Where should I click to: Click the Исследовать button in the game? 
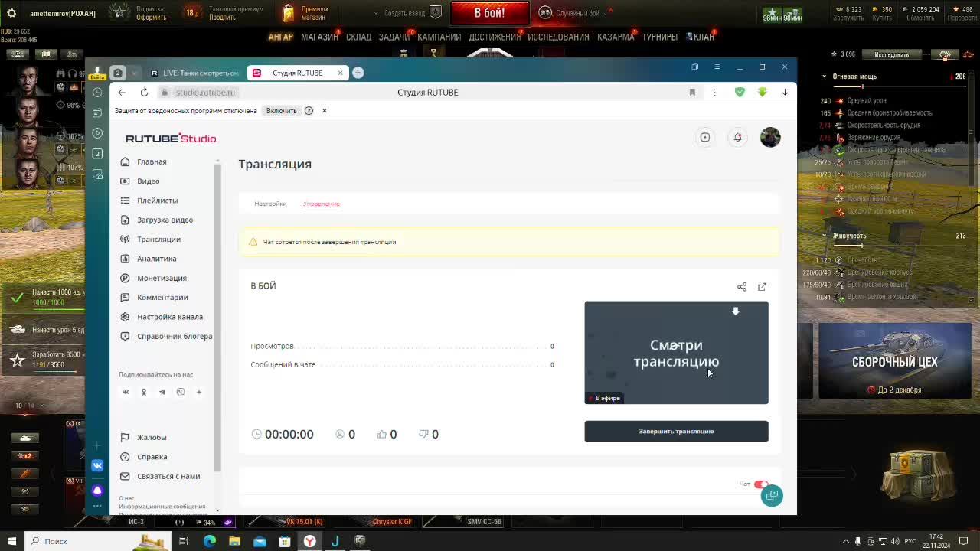891,54
